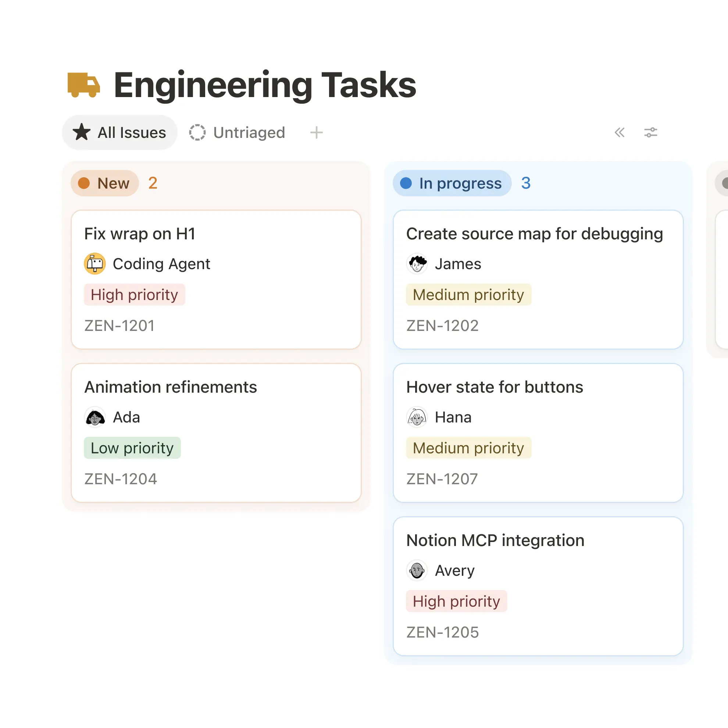Open the All Issues tab
Image resolution: width=728 pixels, height=728 pixels.
coord(119,133)
